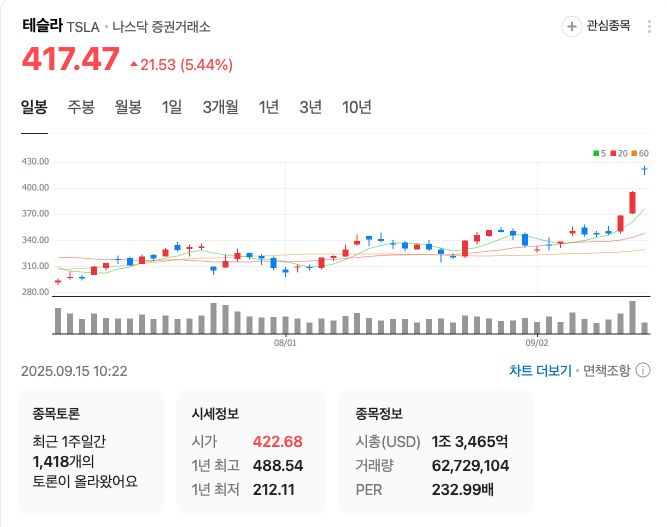Viewport: 667px width, 527px height.
Task: Open the 차트 더보기 link
Action: click(540, 370)
